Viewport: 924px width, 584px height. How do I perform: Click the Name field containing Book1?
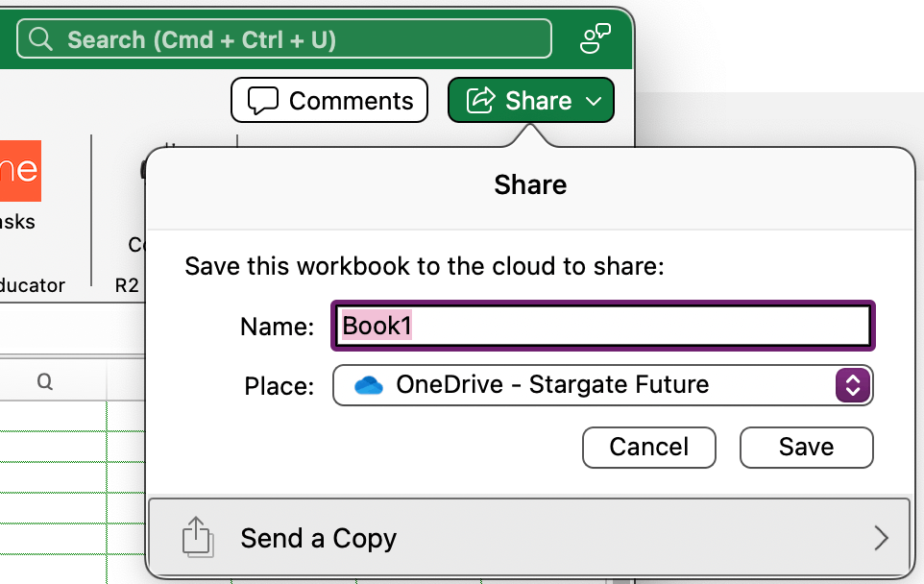click(x=602, y=327)
